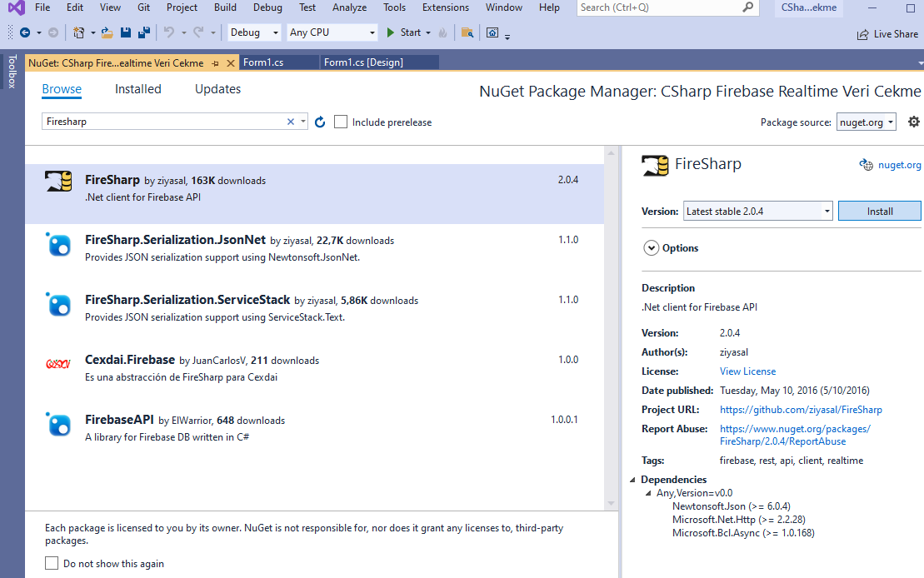The width and height of the screenshot is (924, 578).
Task: Click the Install button
Action: [x=880, y=211]
